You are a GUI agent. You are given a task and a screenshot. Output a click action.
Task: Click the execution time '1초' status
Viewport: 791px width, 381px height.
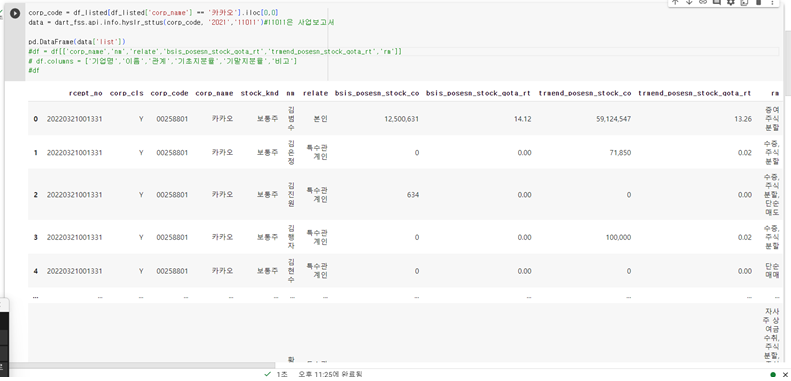click(x=281, y=374)
